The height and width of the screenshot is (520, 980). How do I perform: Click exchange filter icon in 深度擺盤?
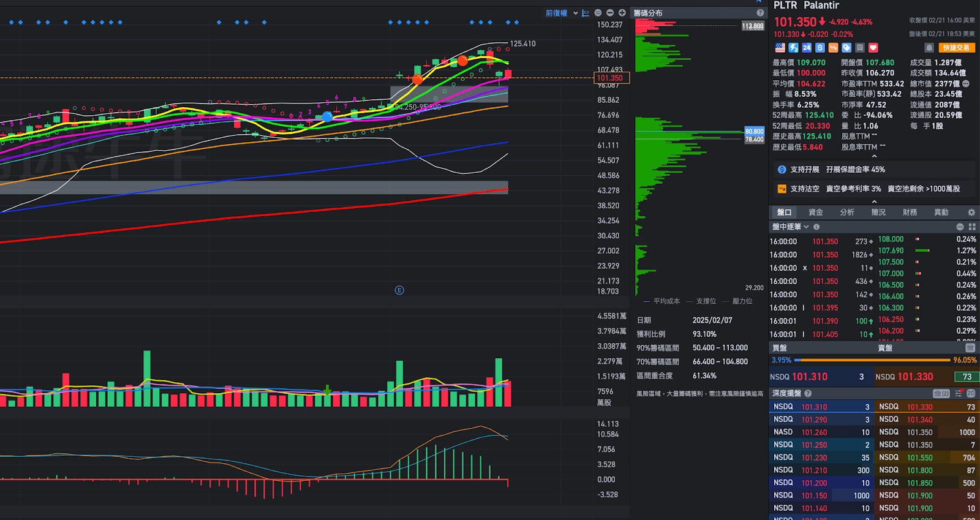click(x=941, y=393)
